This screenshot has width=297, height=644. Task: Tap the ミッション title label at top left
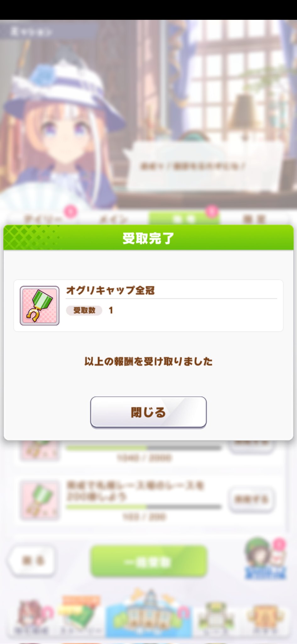pyautogui.click(x=31, y=32)
